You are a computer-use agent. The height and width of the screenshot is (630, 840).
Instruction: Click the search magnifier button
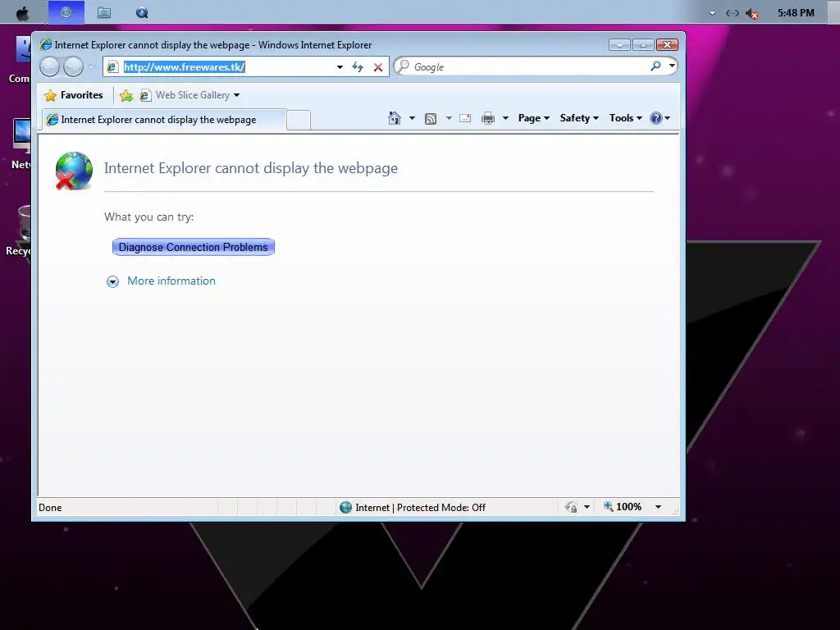pos(655,66)
